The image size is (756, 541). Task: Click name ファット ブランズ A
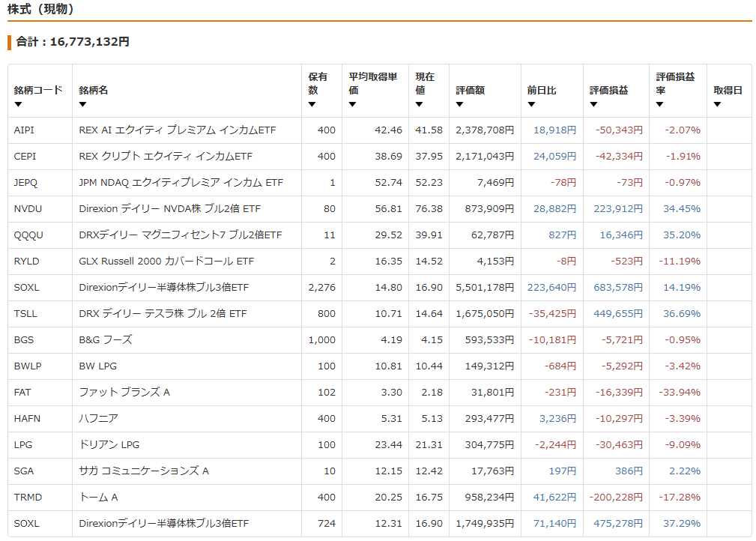point(124,392)
